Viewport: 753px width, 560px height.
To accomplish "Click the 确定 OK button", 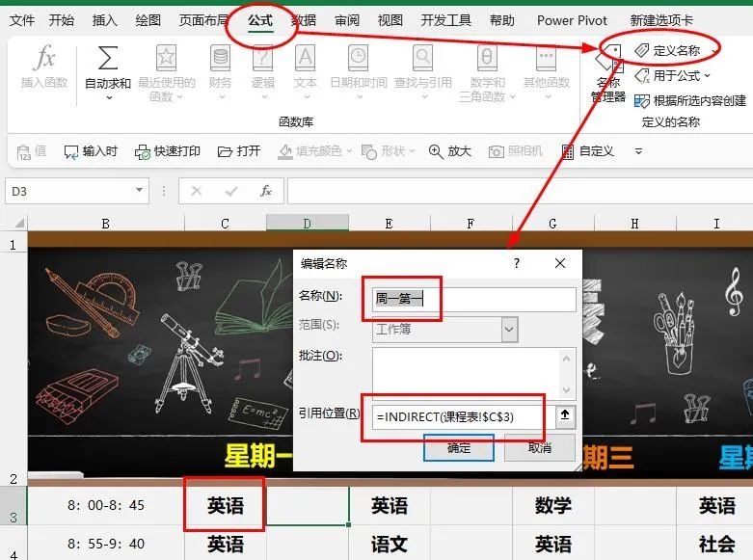I will [459, 448].
